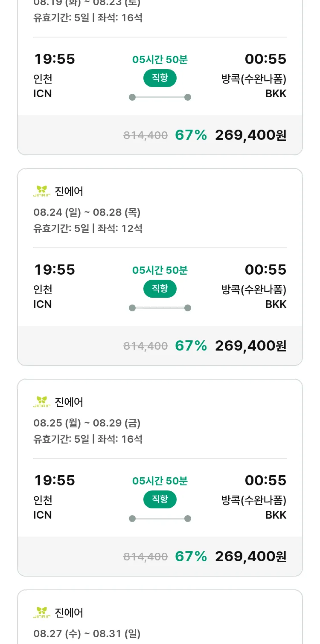Tap 방콕(수완나폼) destination on 08.24 flight
Viewport: 320px width, 644px height.
(x=254, y=290)
